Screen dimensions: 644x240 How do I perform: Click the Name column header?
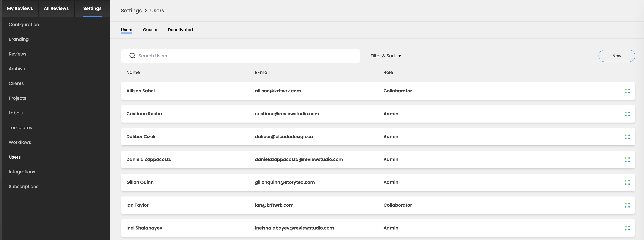click(133, 72)
